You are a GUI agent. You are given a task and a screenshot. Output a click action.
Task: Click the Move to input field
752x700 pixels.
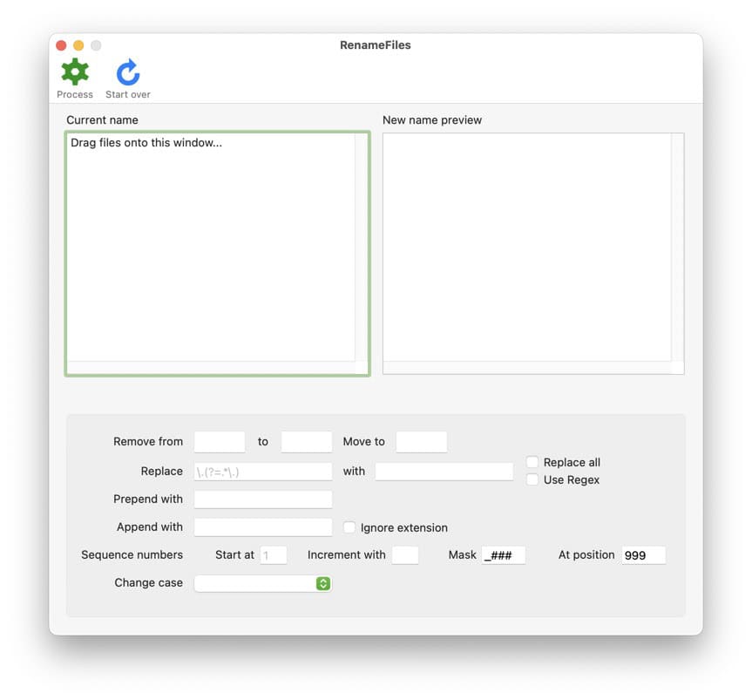[422, 442]
